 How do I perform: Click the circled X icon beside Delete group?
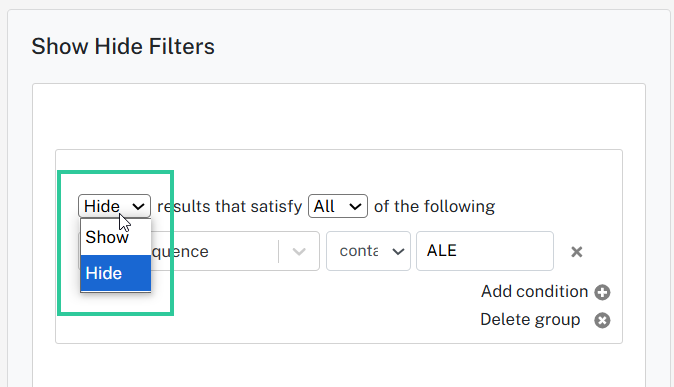602,320
